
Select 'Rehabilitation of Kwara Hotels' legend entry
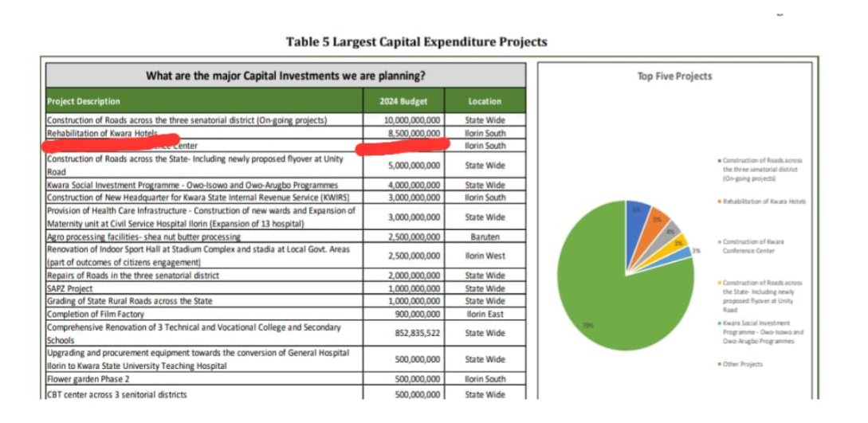[x=764, y=202]
